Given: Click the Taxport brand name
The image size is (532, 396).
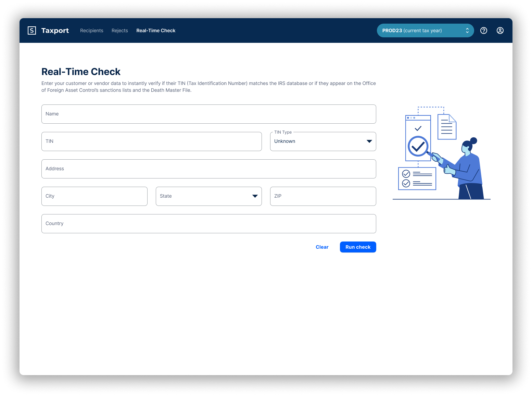Looking at the screenshot, I should [55, 30].
